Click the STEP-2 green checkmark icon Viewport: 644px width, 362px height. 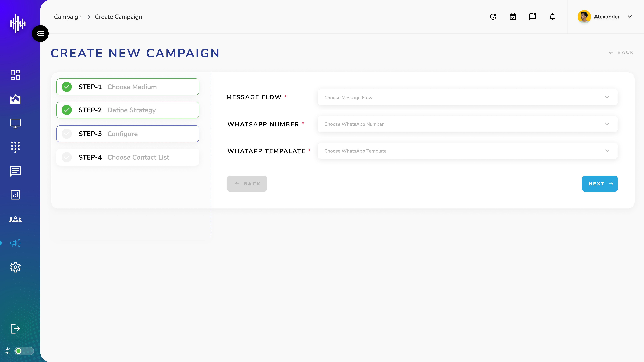[67, 110]
